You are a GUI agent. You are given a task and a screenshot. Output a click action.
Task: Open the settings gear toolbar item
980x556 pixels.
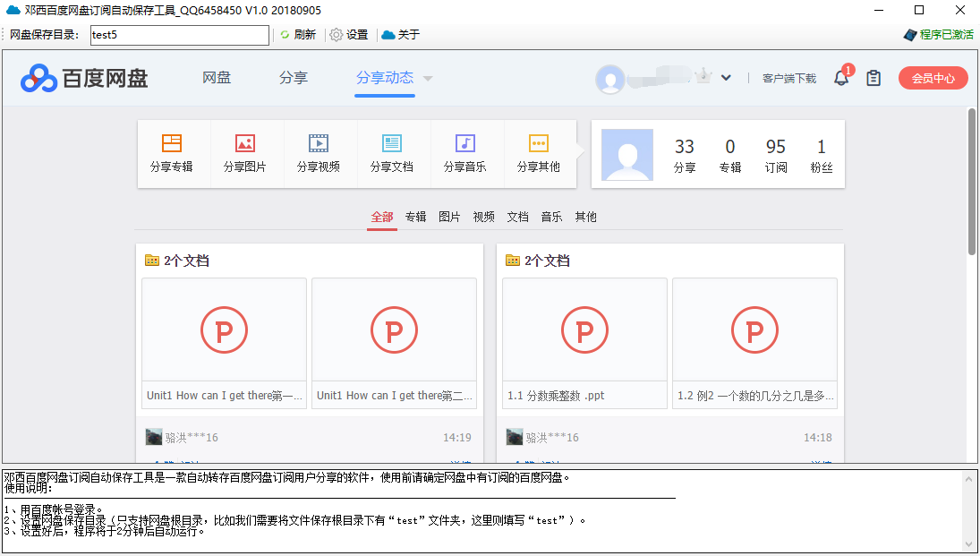(x=349, y=35)
